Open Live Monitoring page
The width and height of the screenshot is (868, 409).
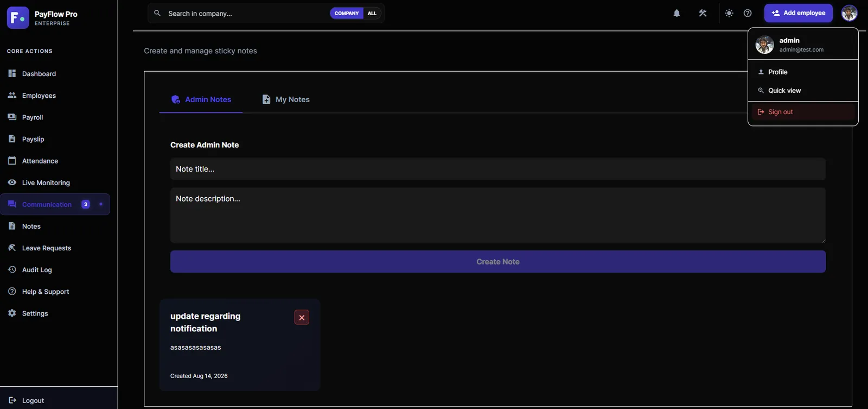(55, 183)
